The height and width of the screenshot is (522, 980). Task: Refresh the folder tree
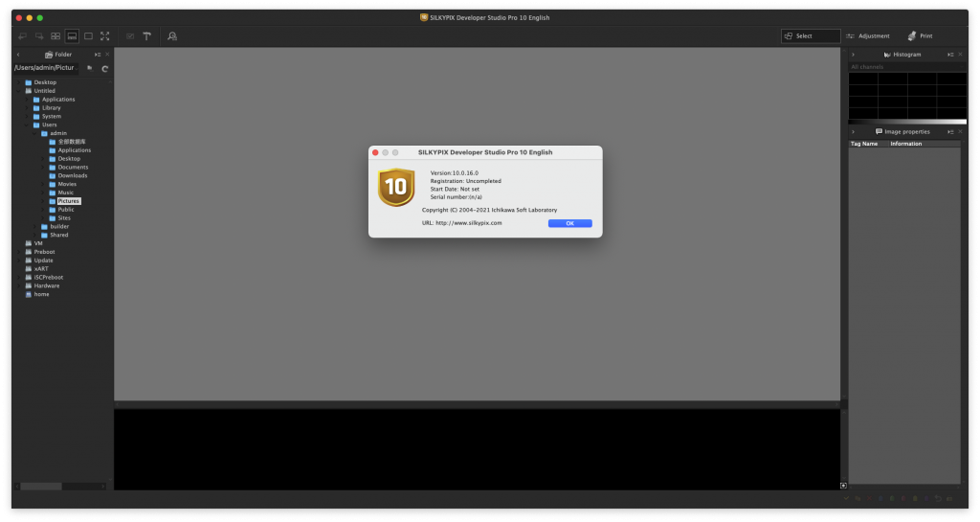105,69
